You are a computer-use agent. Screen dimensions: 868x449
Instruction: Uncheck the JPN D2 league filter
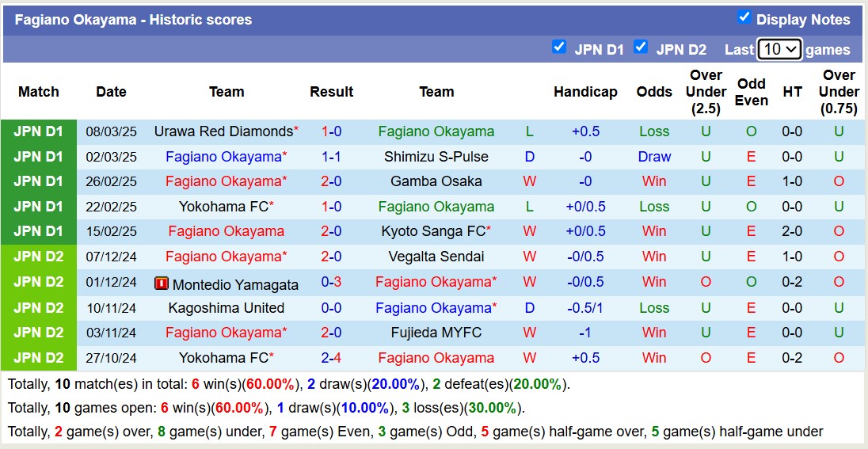[x=641, y=47]
